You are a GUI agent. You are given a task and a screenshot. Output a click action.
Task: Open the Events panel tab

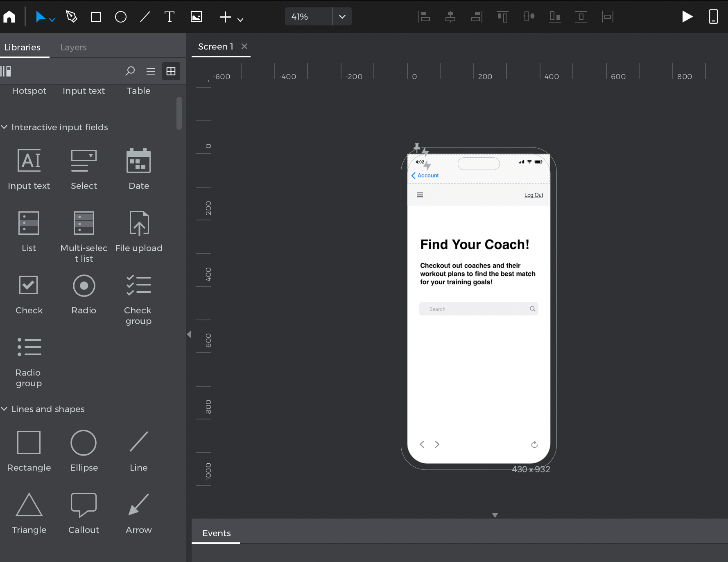[216, 533]
